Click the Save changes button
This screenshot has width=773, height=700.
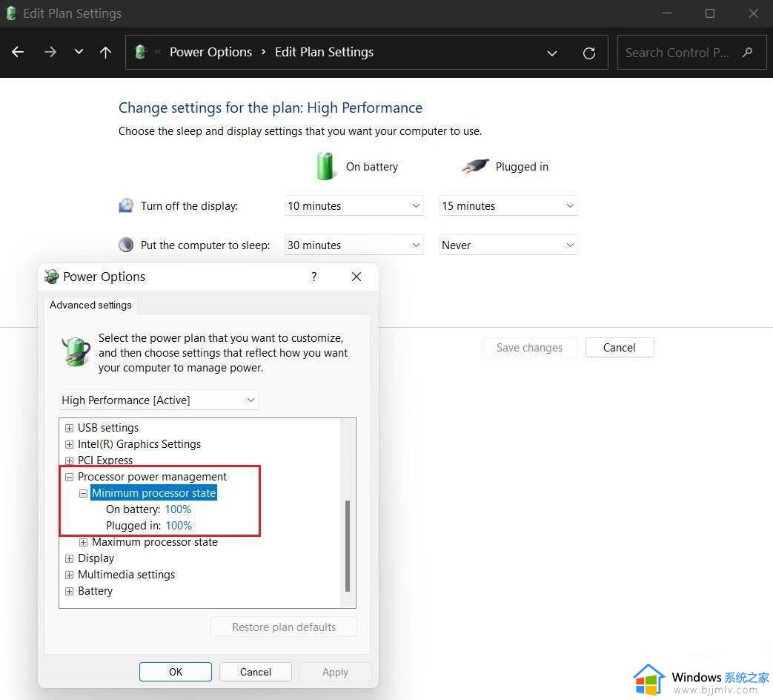[x=529, y=347]
